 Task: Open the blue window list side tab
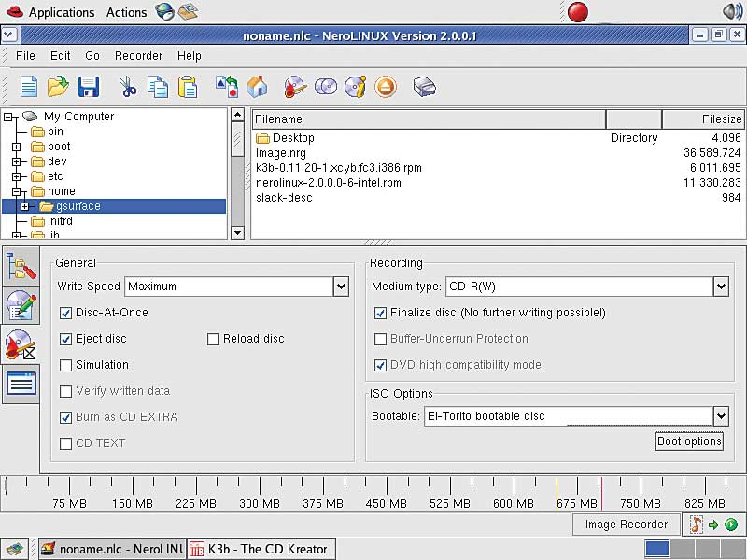click(x=21, y=384)
